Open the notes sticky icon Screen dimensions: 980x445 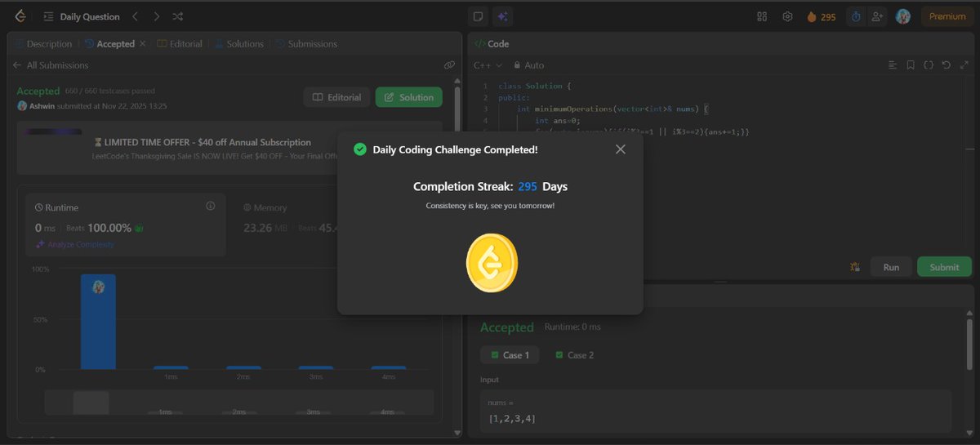click(x=479, y=16)
